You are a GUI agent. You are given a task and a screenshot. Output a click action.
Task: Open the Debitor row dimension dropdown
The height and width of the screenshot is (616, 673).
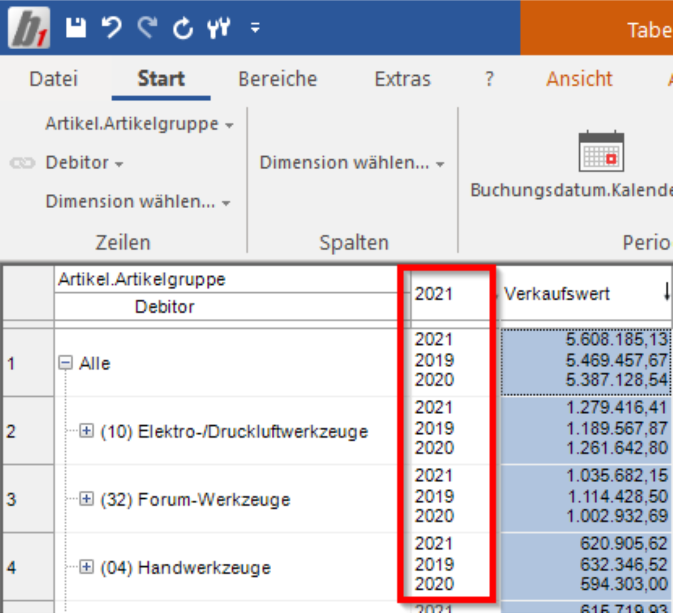85,163
